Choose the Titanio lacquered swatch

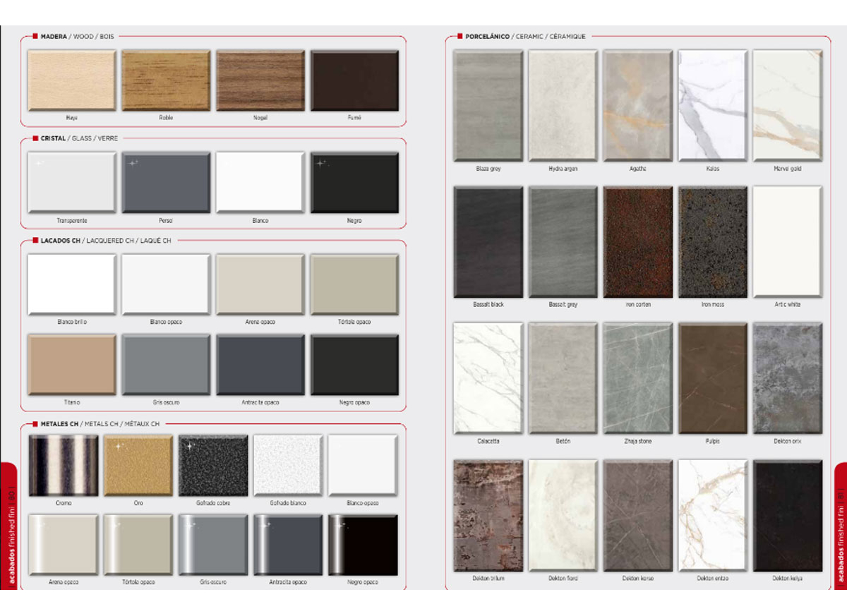point(71,365)
